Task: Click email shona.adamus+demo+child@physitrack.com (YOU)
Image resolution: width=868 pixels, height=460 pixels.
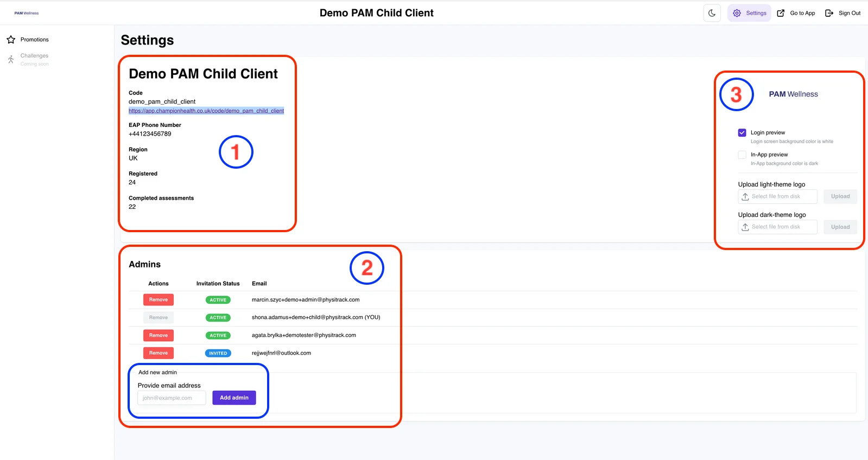Action: tap(316, 317)
